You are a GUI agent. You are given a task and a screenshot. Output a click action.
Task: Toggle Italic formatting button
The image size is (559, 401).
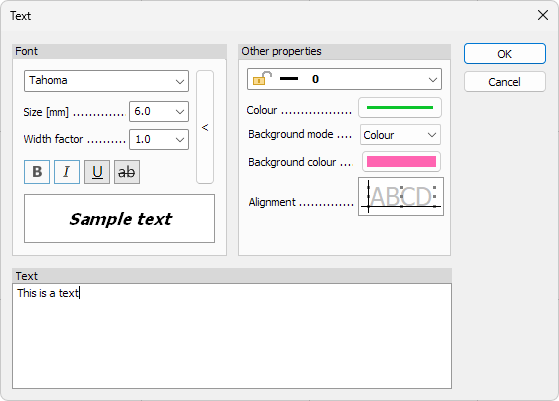click(67, 172)
